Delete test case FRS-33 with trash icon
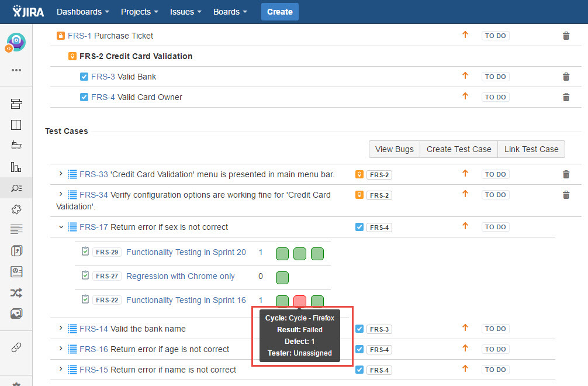The image size is (588, 386). coord(566,174)
